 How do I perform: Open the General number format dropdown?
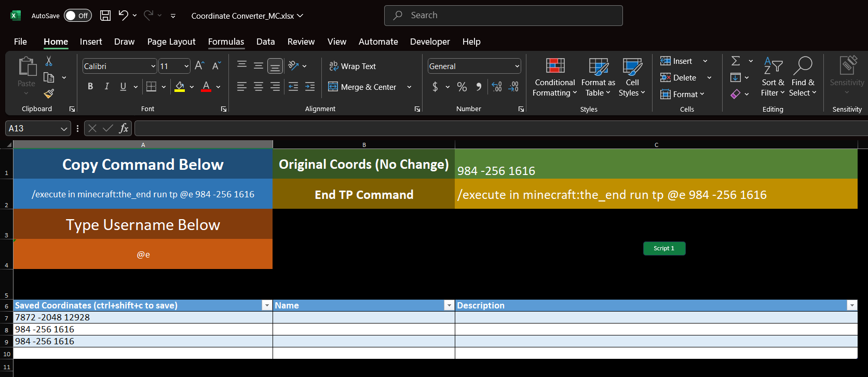(x=517, y=66)
